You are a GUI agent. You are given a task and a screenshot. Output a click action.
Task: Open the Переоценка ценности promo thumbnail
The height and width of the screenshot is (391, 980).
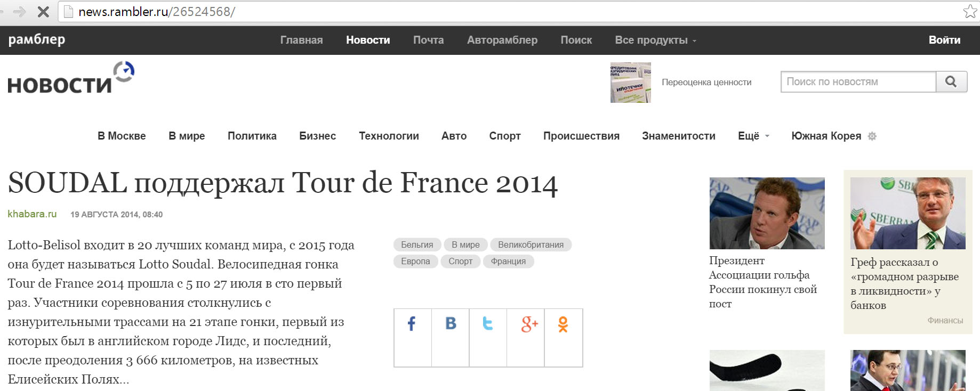(x=631, y=83)
